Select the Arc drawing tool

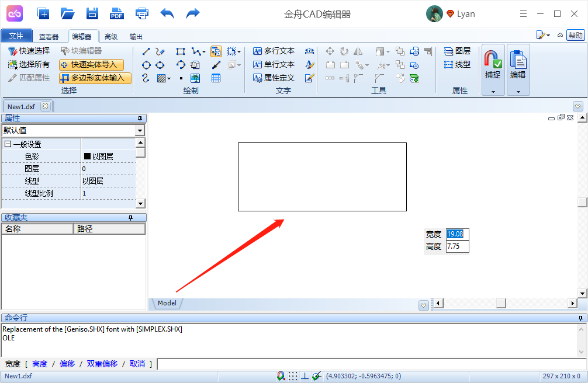pos(181,65)
